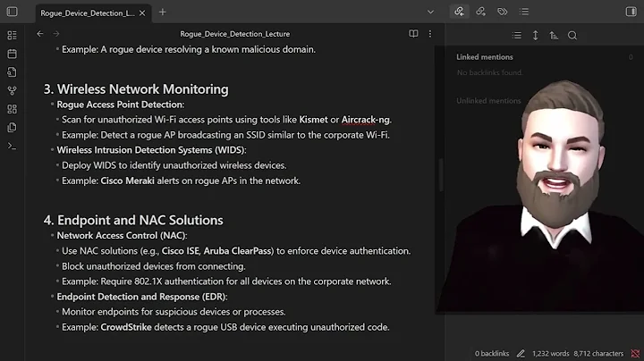Collapse results list icon in backlinks
The image size is (644, 361).
(517, 36)
